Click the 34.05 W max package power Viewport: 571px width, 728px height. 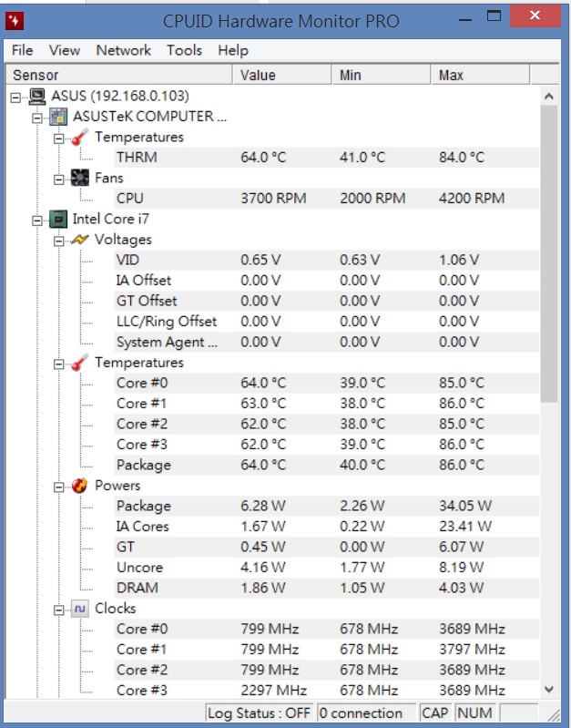[x=465, y=506]
